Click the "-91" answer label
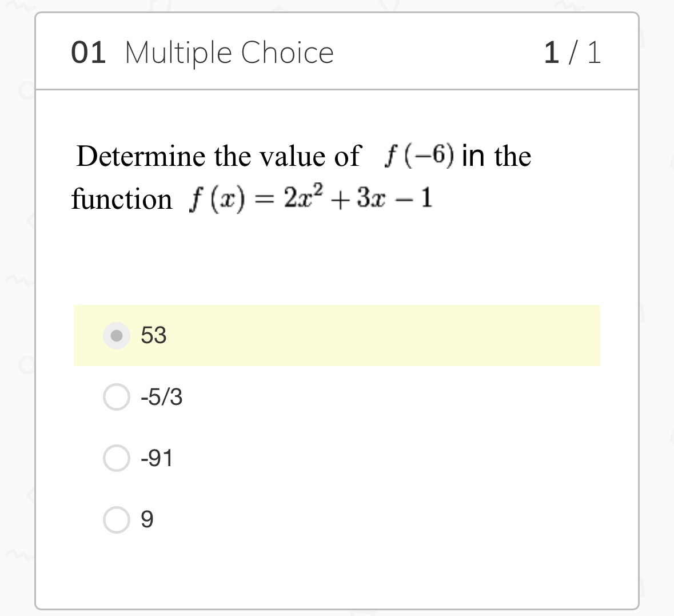 [x=157, y=458]
